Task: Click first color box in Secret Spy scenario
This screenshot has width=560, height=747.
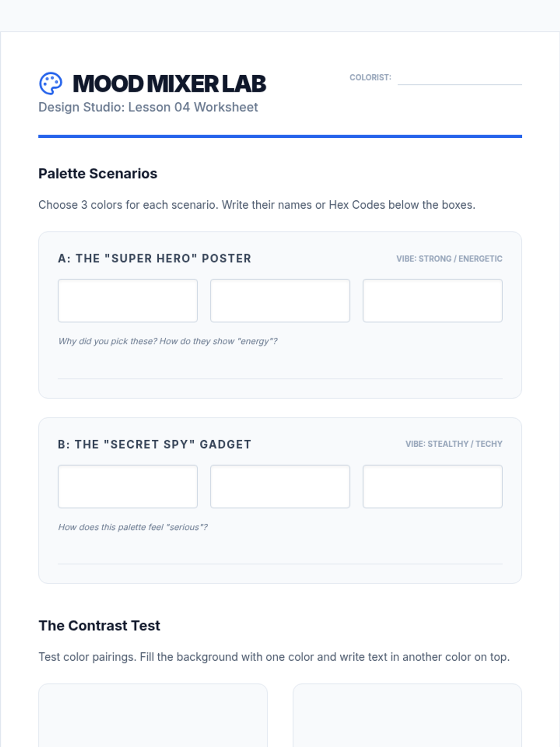Action: pos(127,486)
